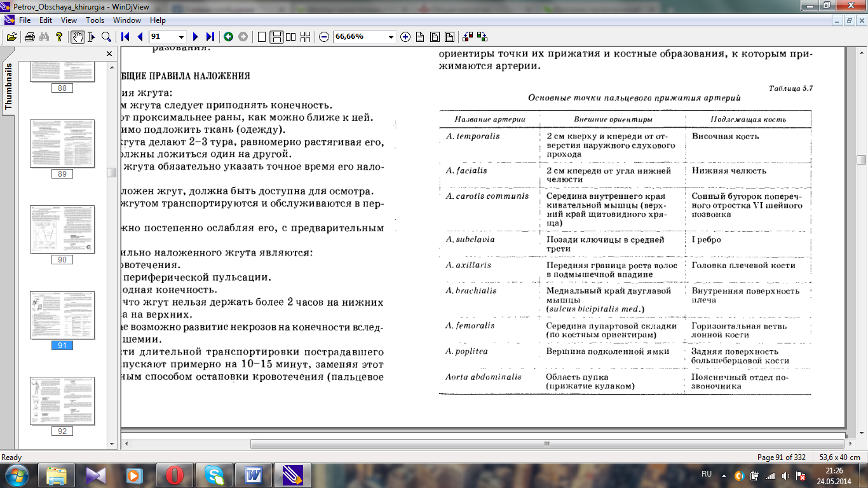Go to the previous page

point(140,37)
